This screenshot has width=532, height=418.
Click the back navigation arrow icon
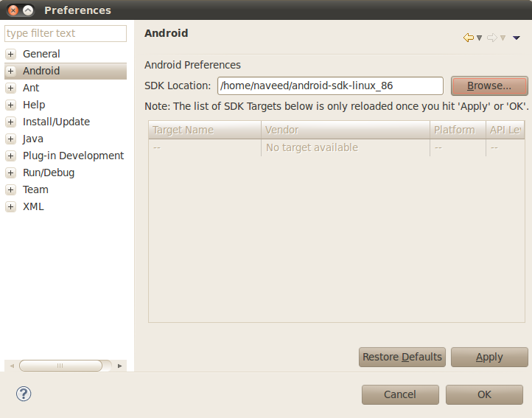[x=469, y=38]
